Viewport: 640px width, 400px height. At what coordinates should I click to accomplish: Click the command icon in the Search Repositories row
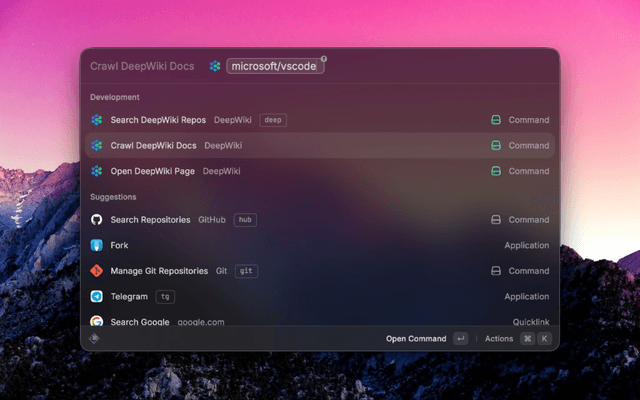(x=496, y=220)
